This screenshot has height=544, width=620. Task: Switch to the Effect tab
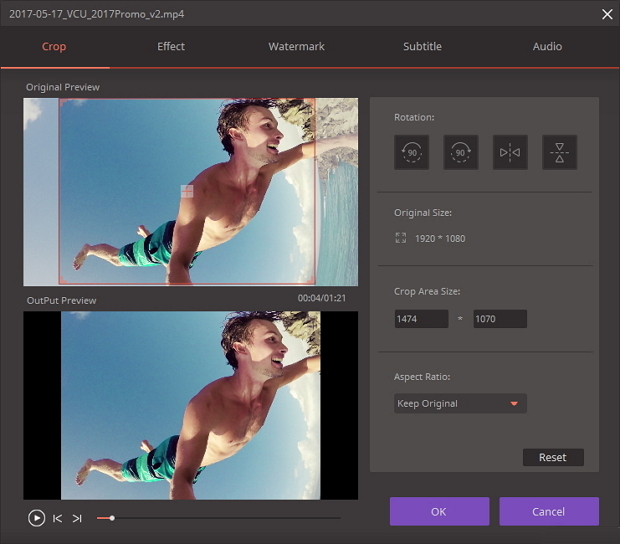pos(171,47)
